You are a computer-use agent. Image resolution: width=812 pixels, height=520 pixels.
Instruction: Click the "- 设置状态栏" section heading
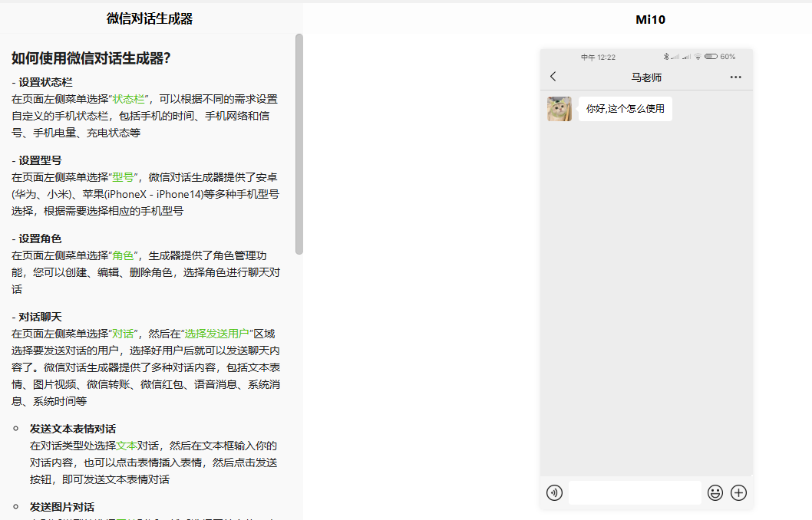(42, 82)
